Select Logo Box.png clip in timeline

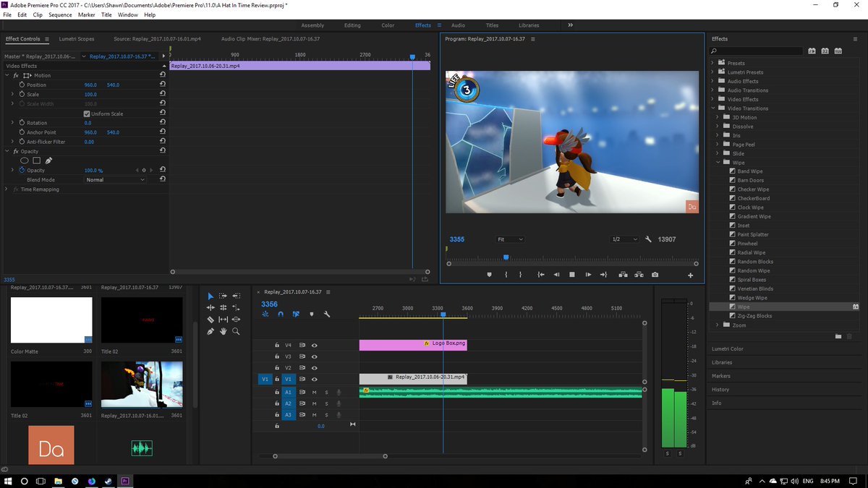click(x=413, y=345)
